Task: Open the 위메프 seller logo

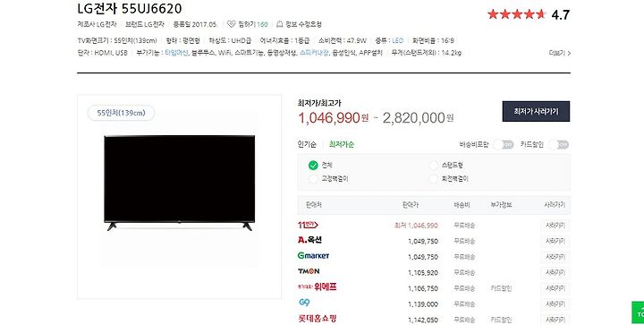Action: (x=317, y=287)
